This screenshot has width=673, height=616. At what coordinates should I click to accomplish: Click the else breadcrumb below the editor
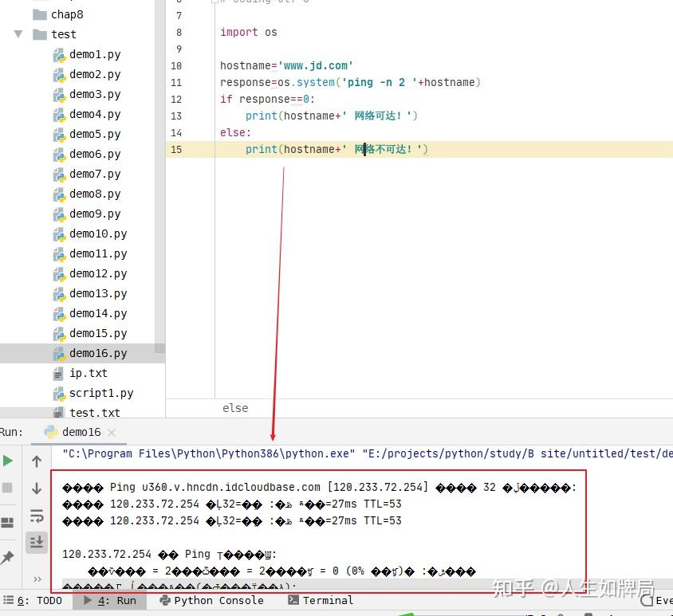235,408
